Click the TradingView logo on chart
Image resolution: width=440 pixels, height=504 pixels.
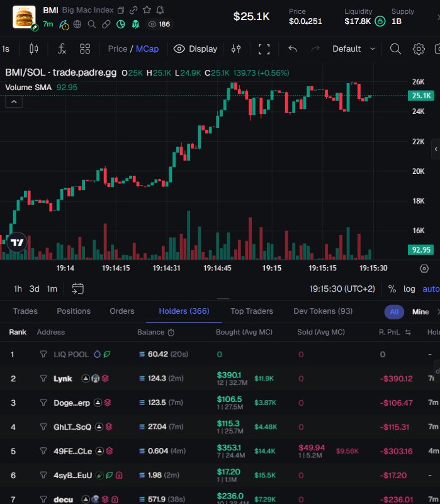point(17,243)
